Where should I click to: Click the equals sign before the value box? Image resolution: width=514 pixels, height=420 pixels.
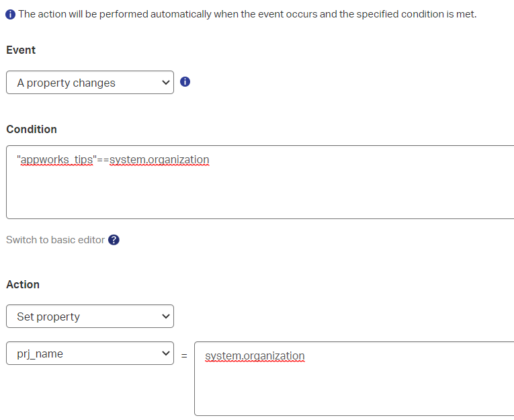click(184, 356)
